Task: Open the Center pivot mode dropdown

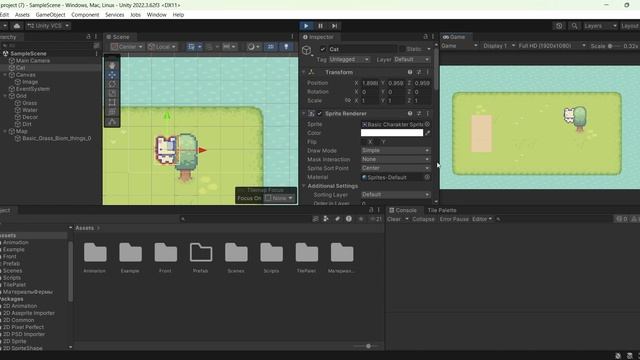Action: point(127,47)
